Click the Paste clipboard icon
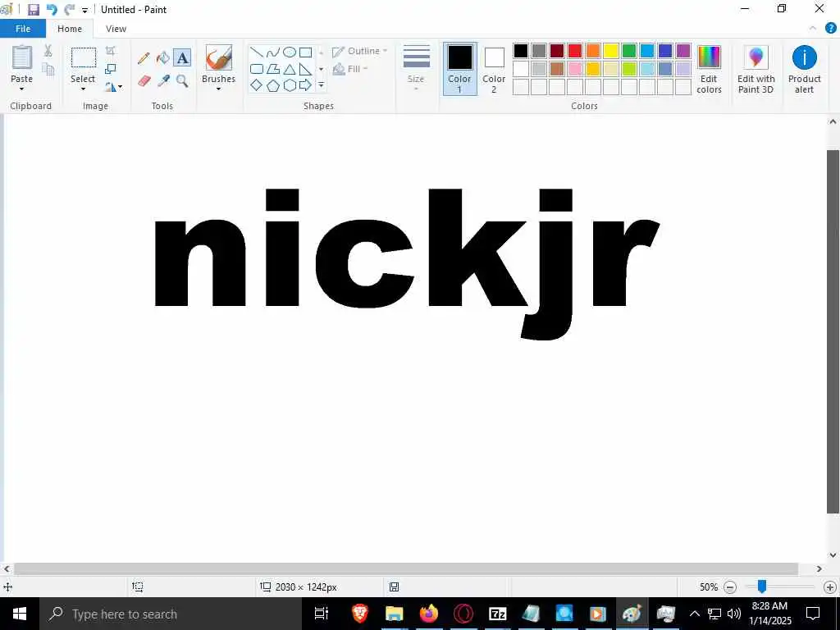The image size is (840, 630). (22, 58)
